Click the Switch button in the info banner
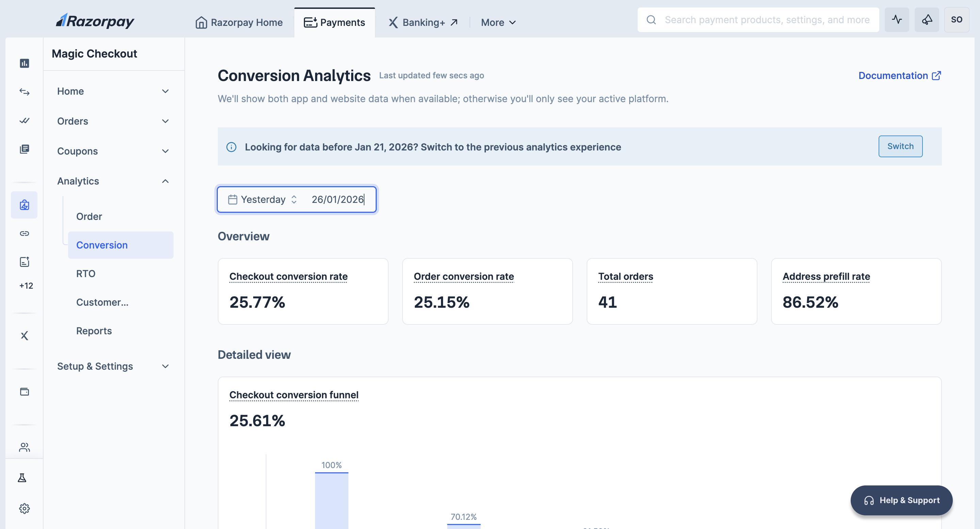980x529 pixels. 900,146
